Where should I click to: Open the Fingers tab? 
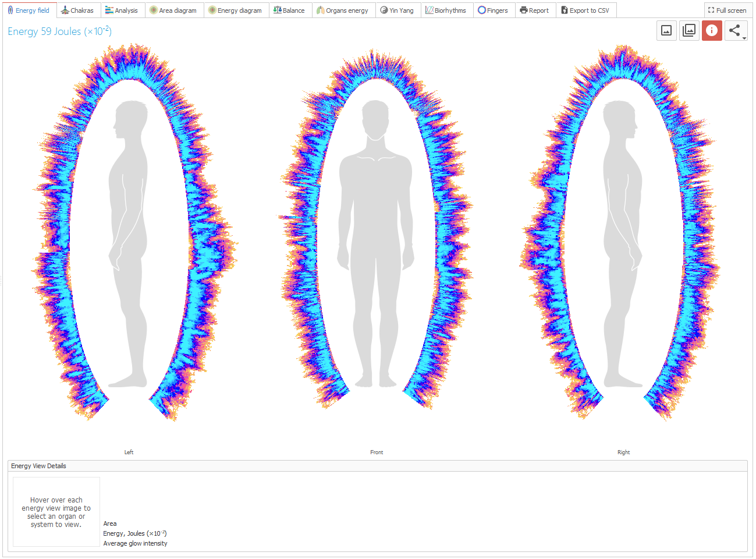(493, 10)
